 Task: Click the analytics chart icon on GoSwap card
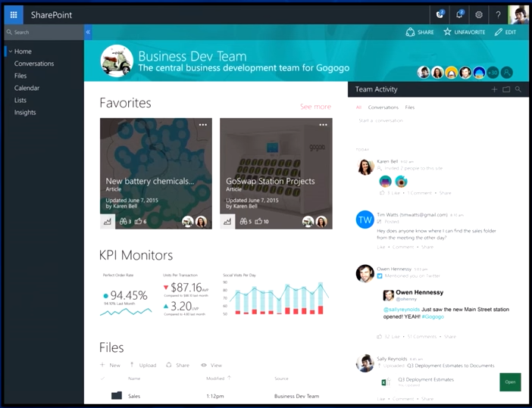pyautogui.click(x=227, y=222)
